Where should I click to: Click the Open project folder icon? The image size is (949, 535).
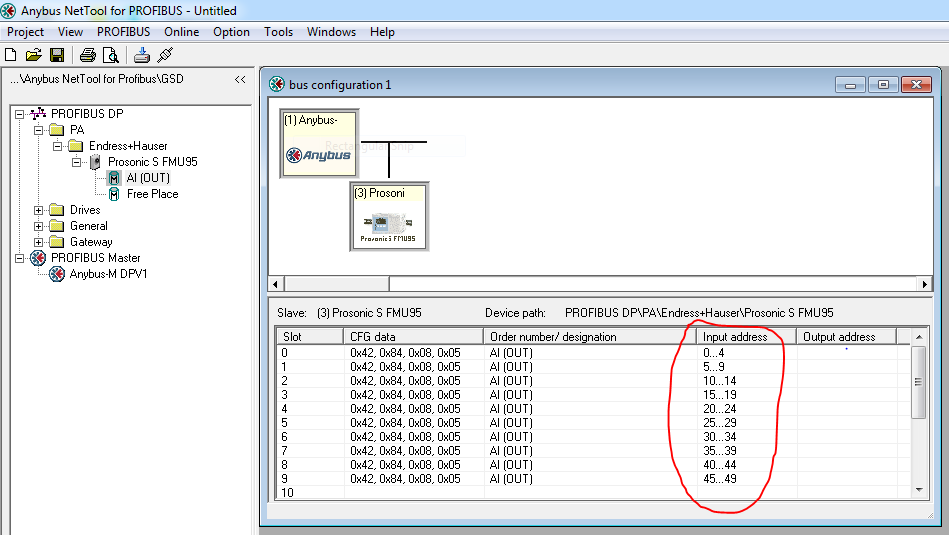(x=33, y=55)
